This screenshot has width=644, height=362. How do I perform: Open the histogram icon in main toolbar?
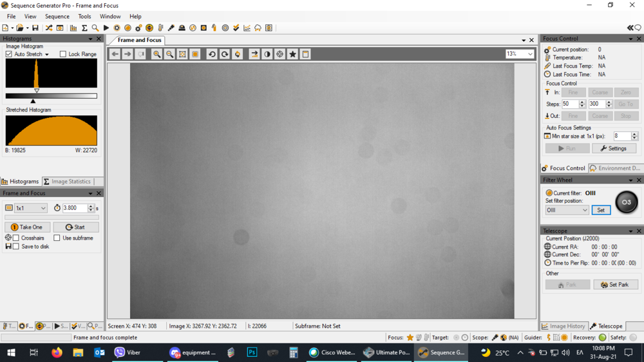(x=73, y=28)
